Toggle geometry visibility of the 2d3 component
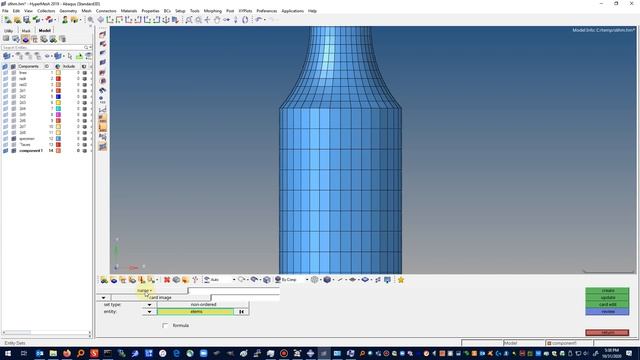The width and height of the screenshot is (640, 360). [5, 103]
